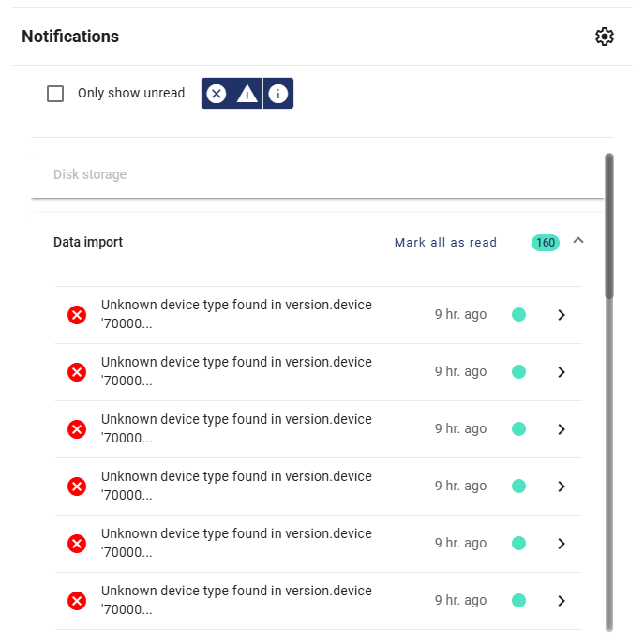Open notification settings gear icon
Screen dimensions: 644x644
click(605, 37)
